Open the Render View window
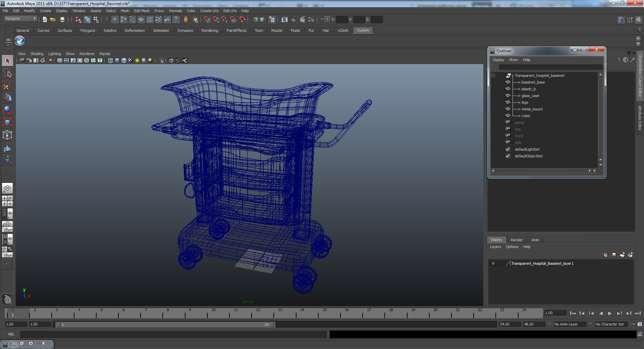The height and width of the screenshot is (349, 644). (x=284, y=20)
